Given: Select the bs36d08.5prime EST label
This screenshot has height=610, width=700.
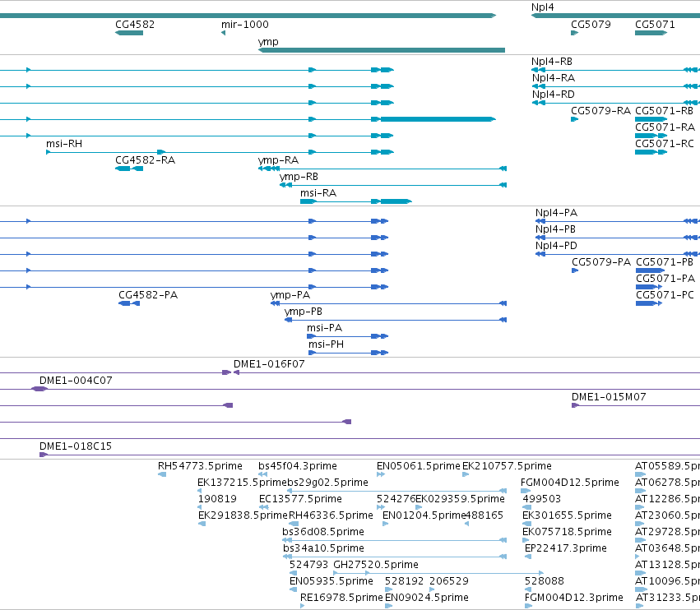Looking at the screenshot, I should pyautogui.click(x=323, y=532).
